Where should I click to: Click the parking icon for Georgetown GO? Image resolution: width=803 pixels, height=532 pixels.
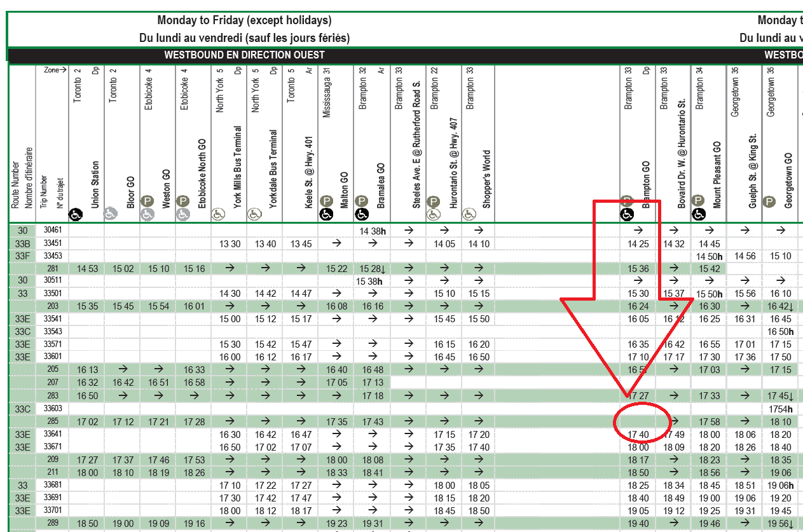[770, 201]
